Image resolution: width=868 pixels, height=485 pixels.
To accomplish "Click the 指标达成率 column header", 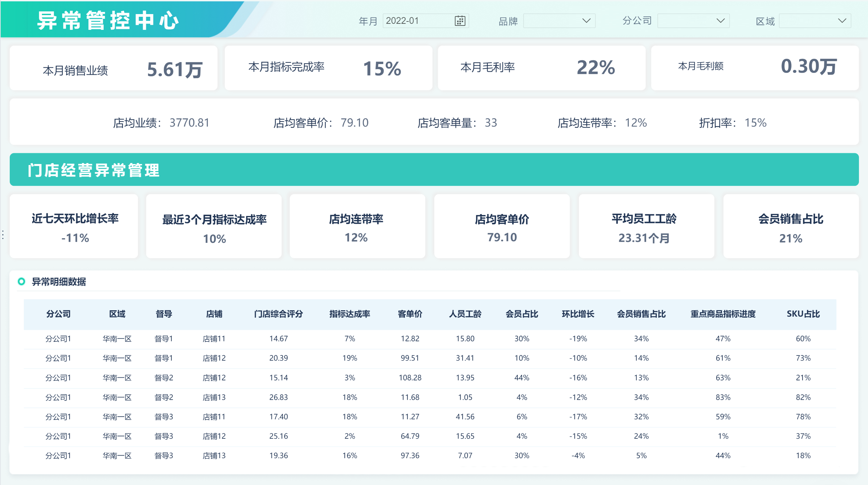I will pos(349,314).
